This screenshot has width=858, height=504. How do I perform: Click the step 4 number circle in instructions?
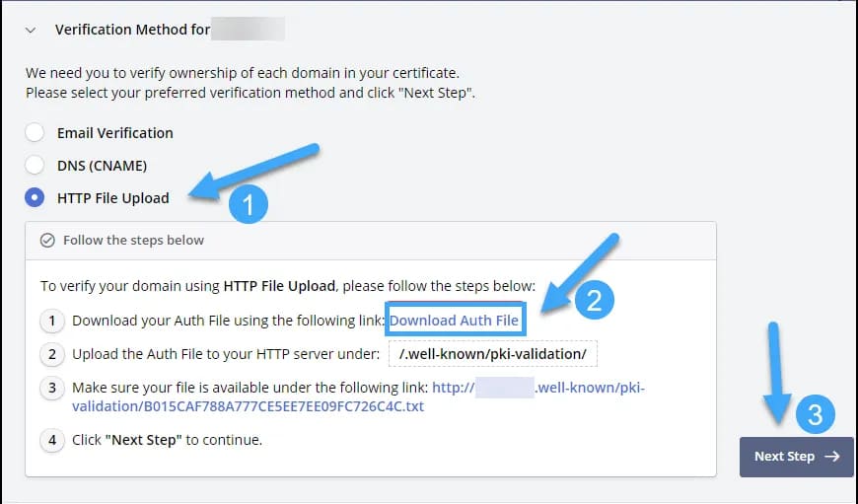click(52, 440)
